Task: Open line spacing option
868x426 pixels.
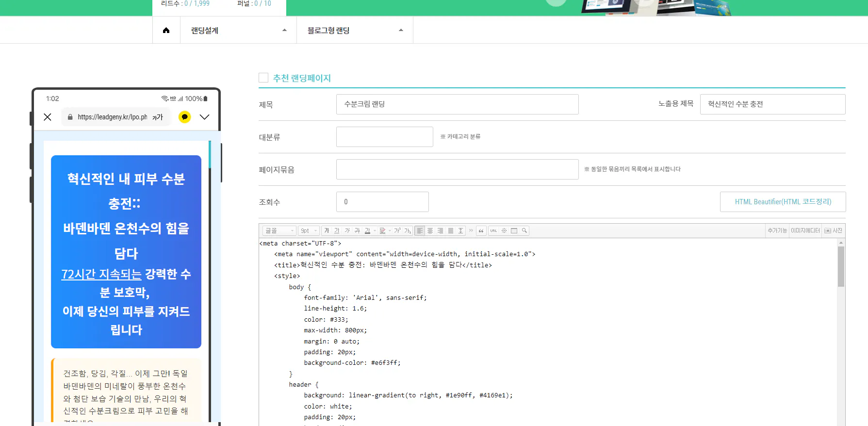Action: coord(460,230)
